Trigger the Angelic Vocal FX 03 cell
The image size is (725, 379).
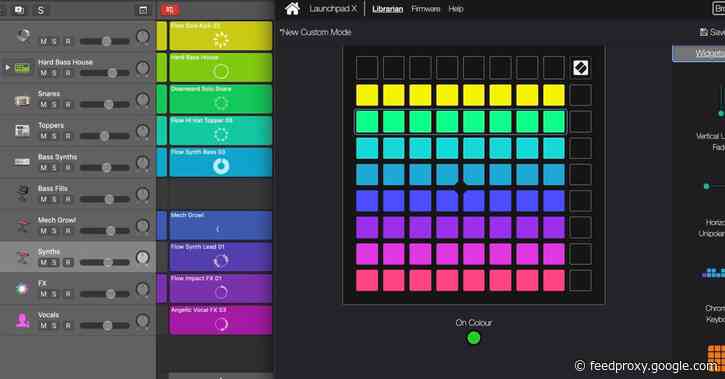pyautogui.click(x=221, y=320)
